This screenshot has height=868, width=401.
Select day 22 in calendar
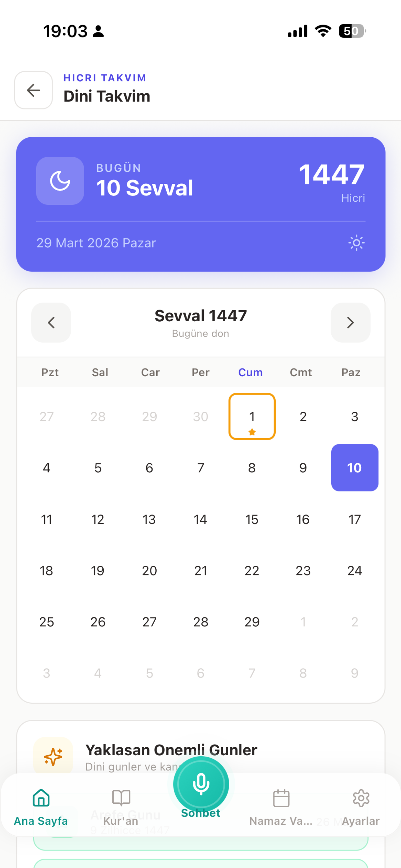coord(252,571)
